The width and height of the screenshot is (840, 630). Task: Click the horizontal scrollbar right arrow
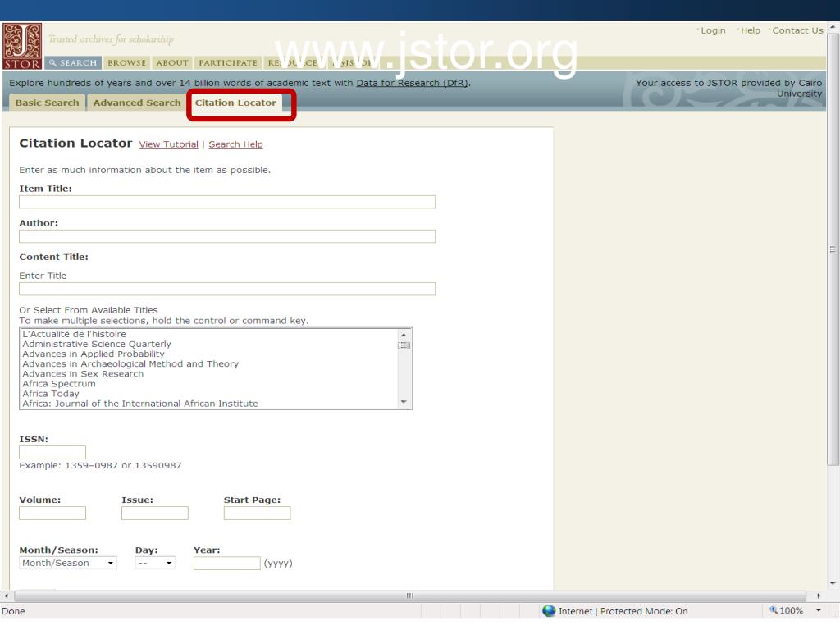point(818,596)
